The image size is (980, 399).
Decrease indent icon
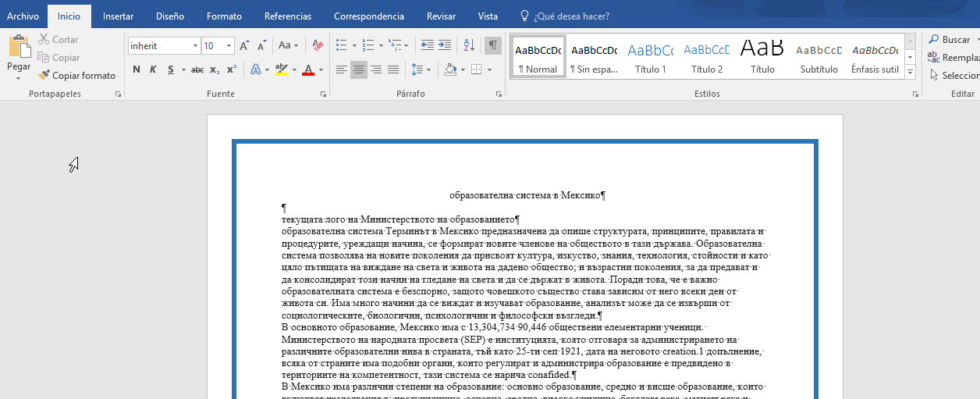click(x=427, y=45)
